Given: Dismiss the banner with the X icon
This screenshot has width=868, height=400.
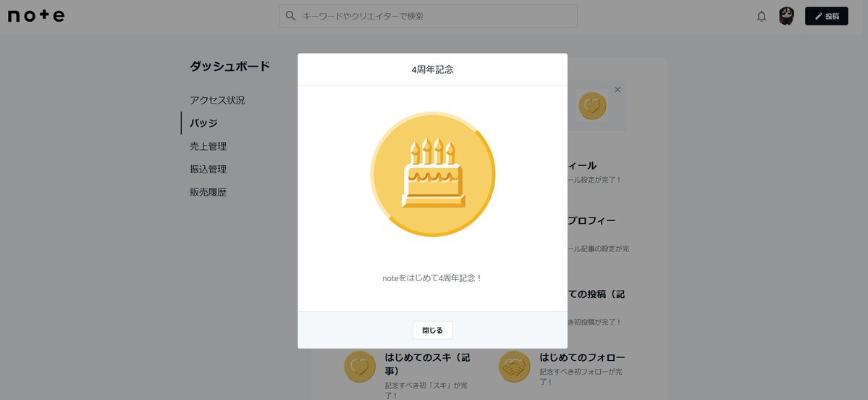Looking at the screenshot, I should 618,89.
